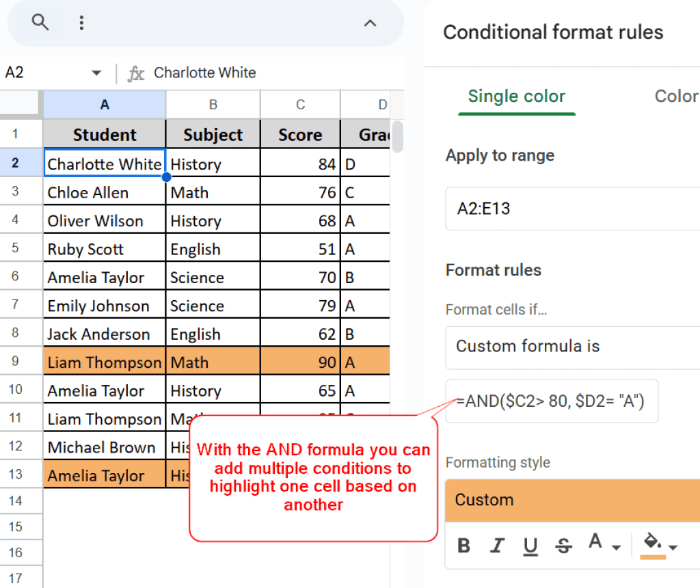The height and width of the screenshot is (588, 700).
Task: Switch to the Single color tab
Action: [516, 96]
